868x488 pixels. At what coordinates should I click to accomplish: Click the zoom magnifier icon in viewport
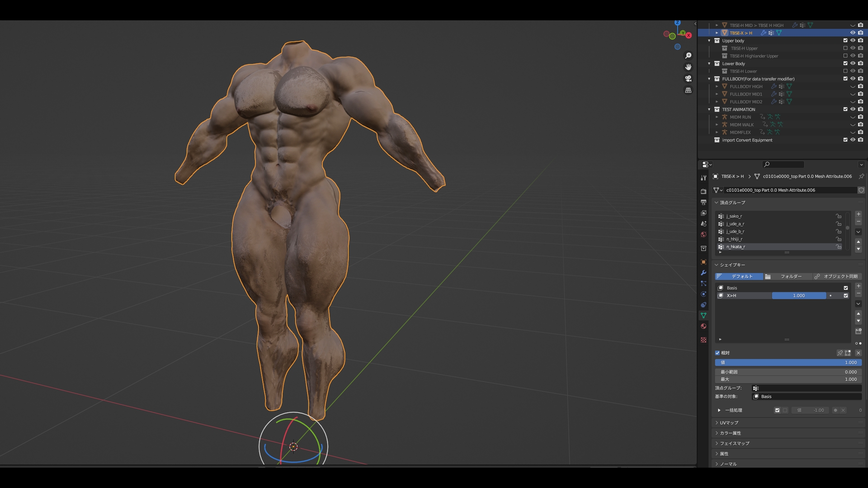[688, 56]
